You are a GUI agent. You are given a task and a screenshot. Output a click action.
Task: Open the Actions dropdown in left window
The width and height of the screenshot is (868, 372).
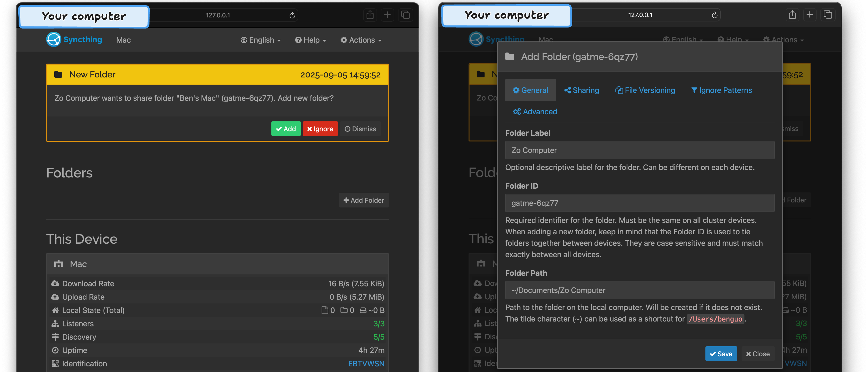[x=361, y=40]
